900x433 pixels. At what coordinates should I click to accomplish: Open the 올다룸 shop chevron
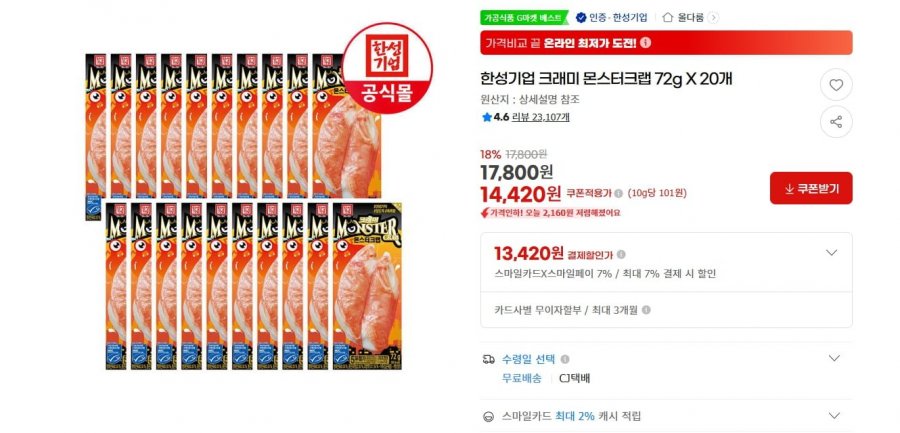713,18
